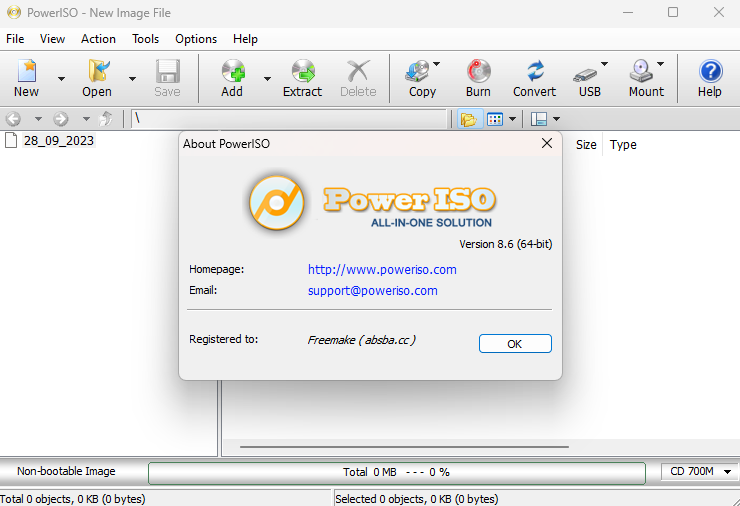Click the support@poweriso.com email link
The width and height of the screenshot is (740, 506).
coord(373,291)
